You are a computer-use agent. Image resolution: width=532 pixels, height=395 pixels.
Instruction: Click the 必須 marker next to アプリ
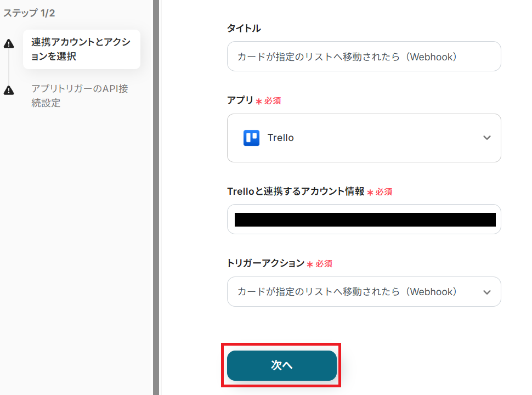coord(273,101)
